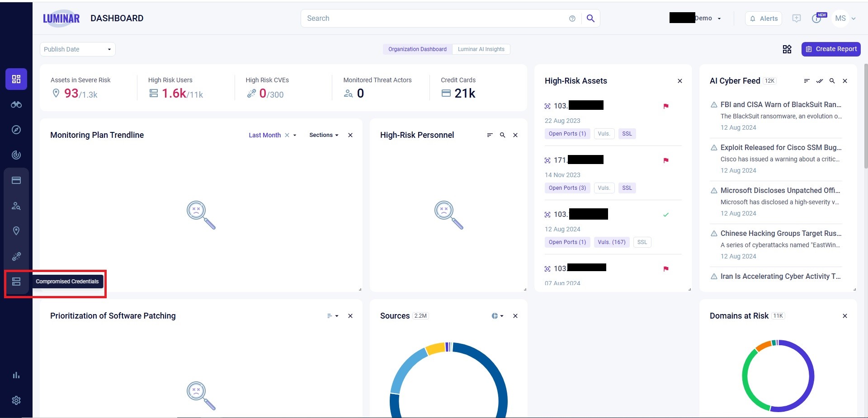
Task: Click the search magnifier button in top bar
Action: coord(590,19)
